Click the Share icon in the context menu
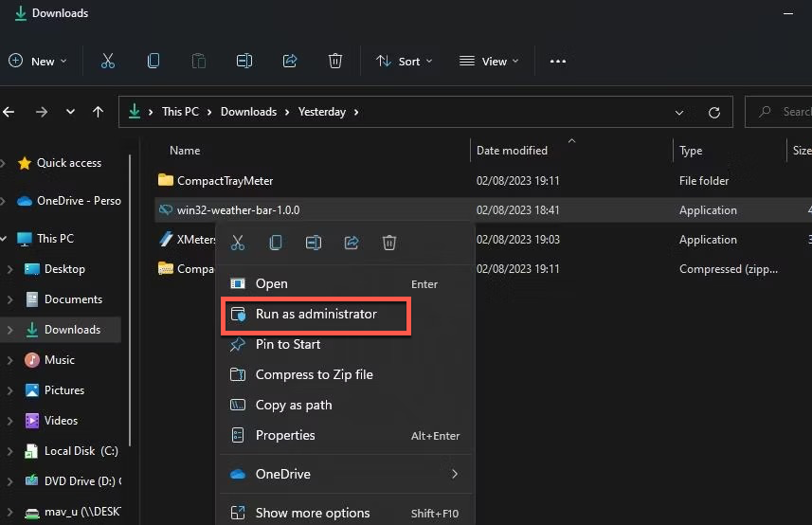 pos(352,244)
